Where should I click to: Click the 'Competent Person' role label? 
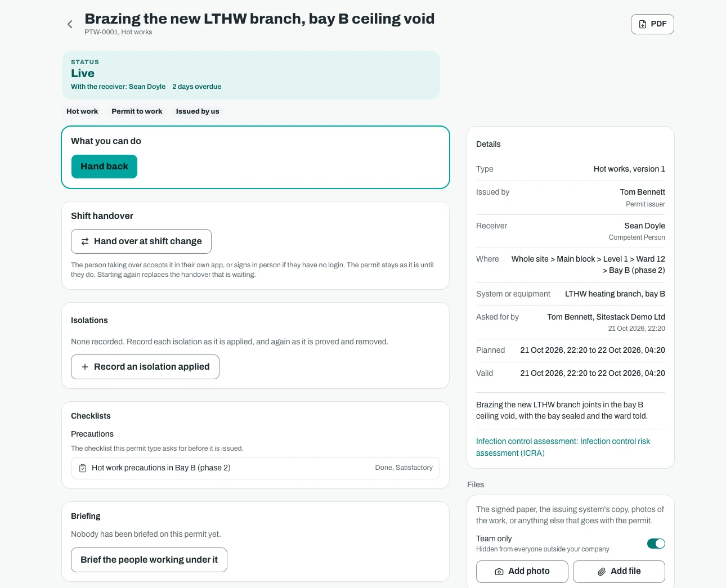pos(637,238)
